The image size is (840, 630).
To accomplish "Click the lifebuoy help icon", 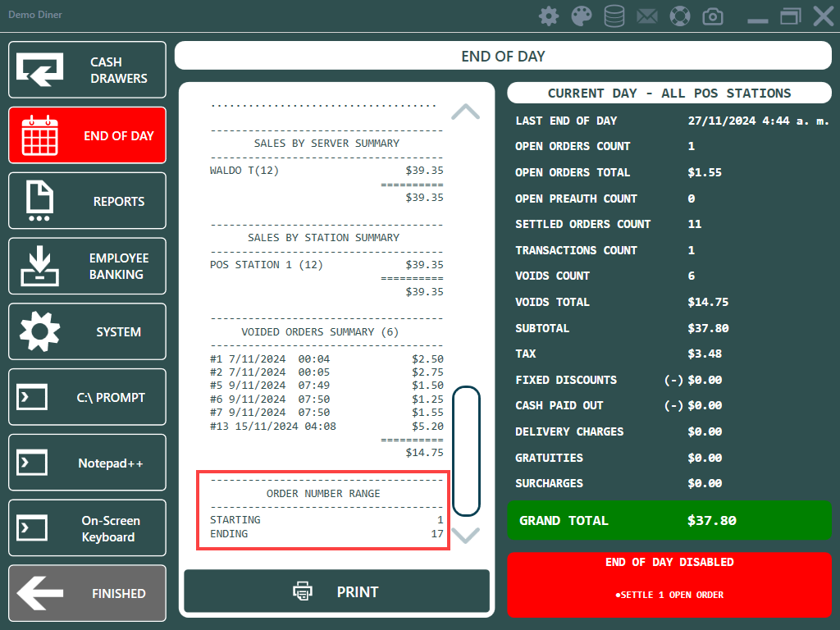I will click(x=680, y=16).
